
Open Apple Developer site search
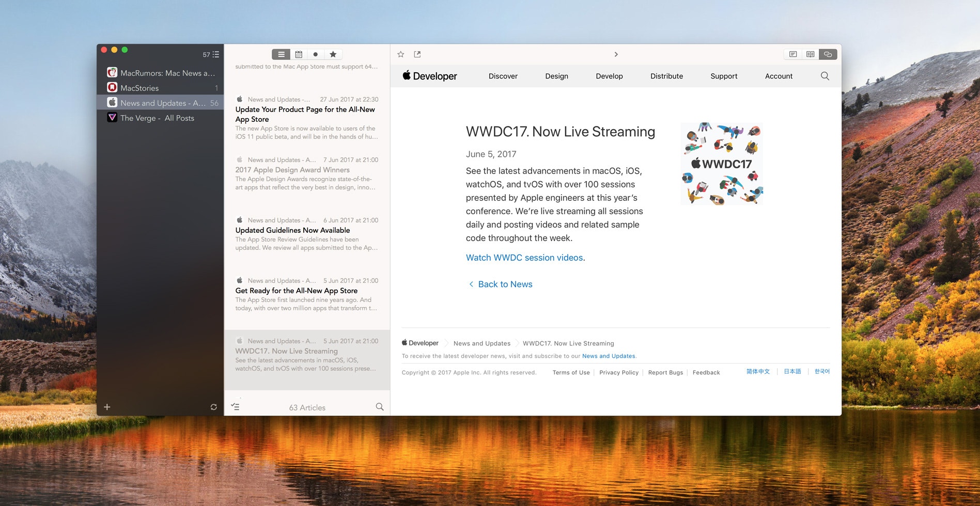[825, 76]
